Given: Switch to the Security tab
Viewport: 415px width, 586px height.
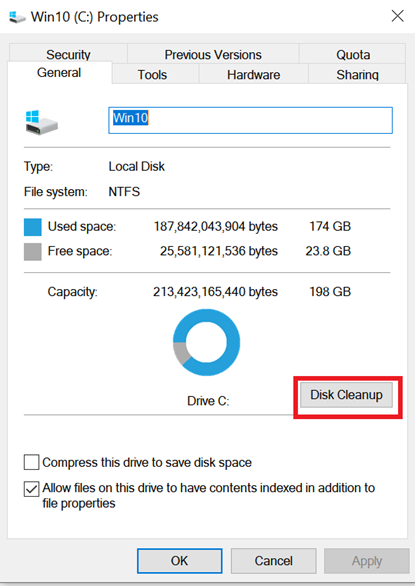Looking at the screenshot, I should click(x=68, y=54).
